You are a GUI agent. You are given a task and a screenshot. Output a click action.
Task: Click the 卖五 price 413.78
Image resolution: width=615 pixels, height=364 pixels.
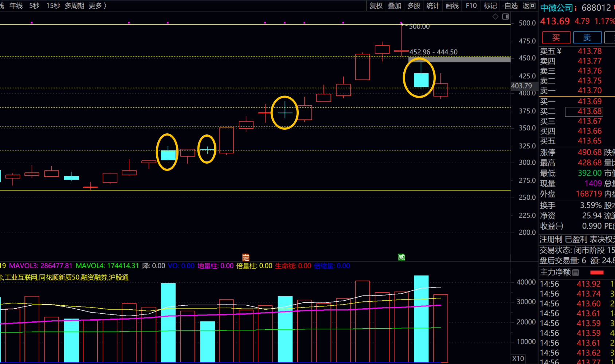[x=589, y=51]
